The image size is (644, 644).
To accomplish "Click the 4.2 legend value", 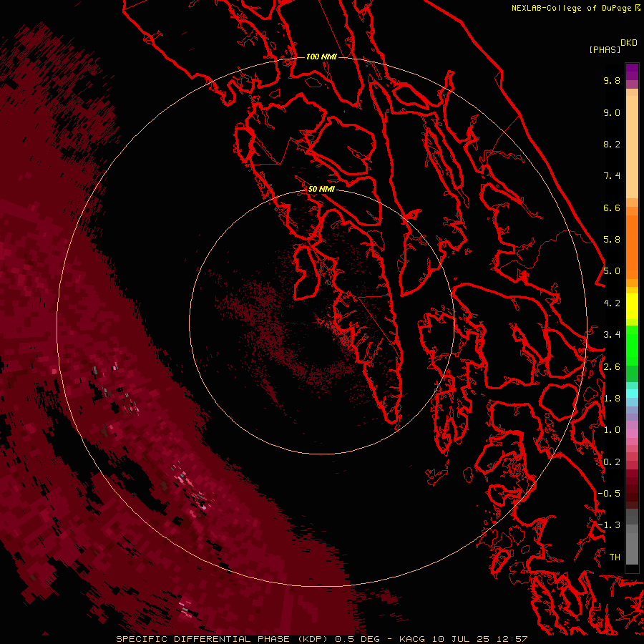I will 612,303.
